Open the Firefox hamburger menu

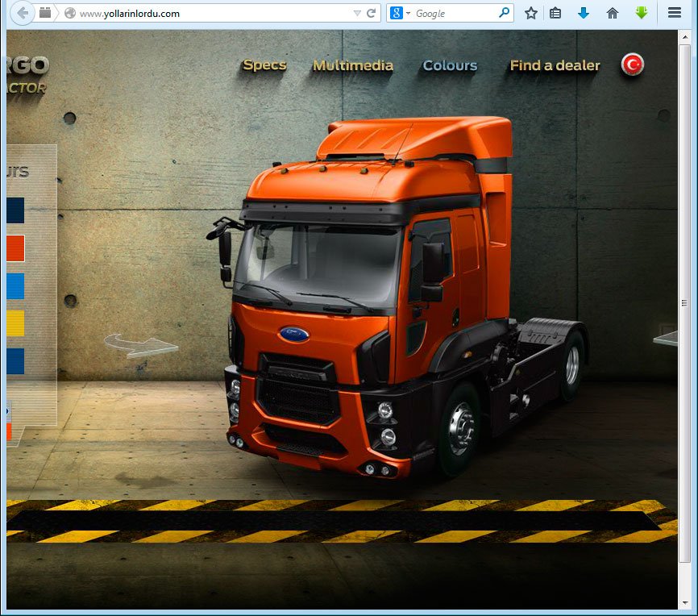(x=675, y=13)
